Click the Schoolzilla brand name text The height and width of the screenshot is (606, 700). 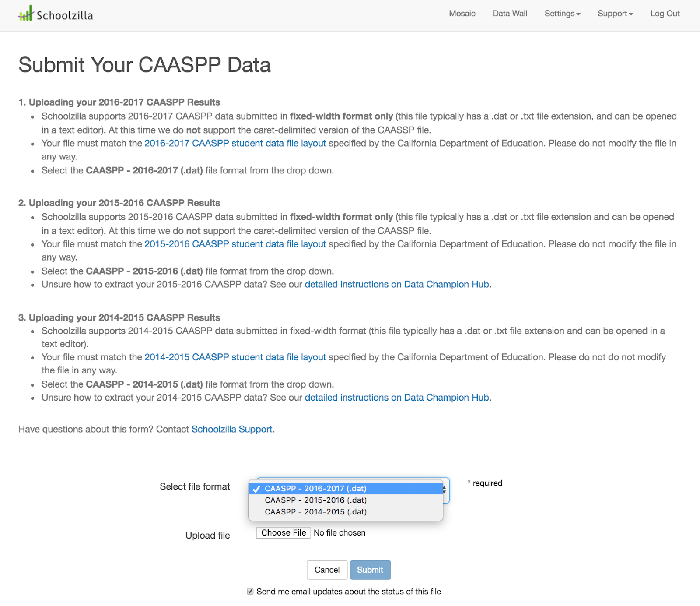coord(65,15)
